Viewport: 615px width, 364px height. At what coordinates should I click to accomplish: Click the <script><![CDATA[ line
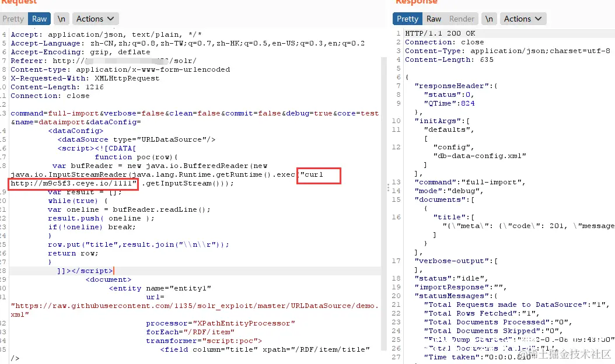coord(96,148)
